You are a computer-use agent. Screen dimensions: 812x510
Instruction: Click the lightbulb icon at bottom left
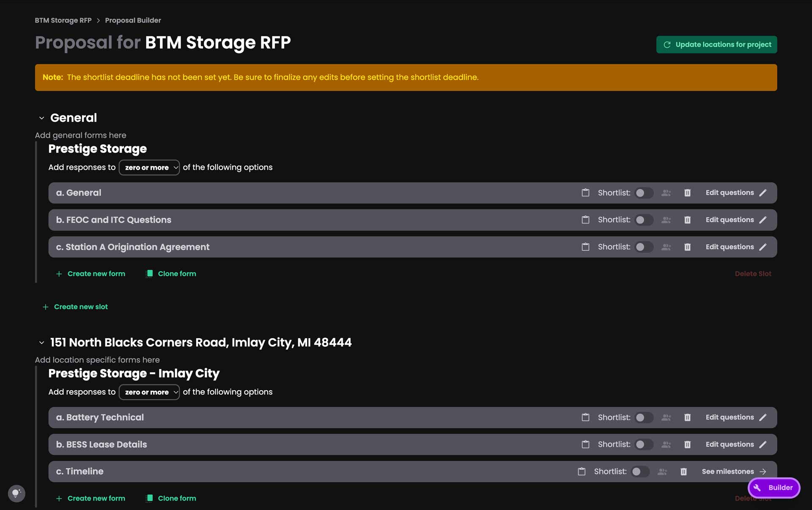pos(16,493)
